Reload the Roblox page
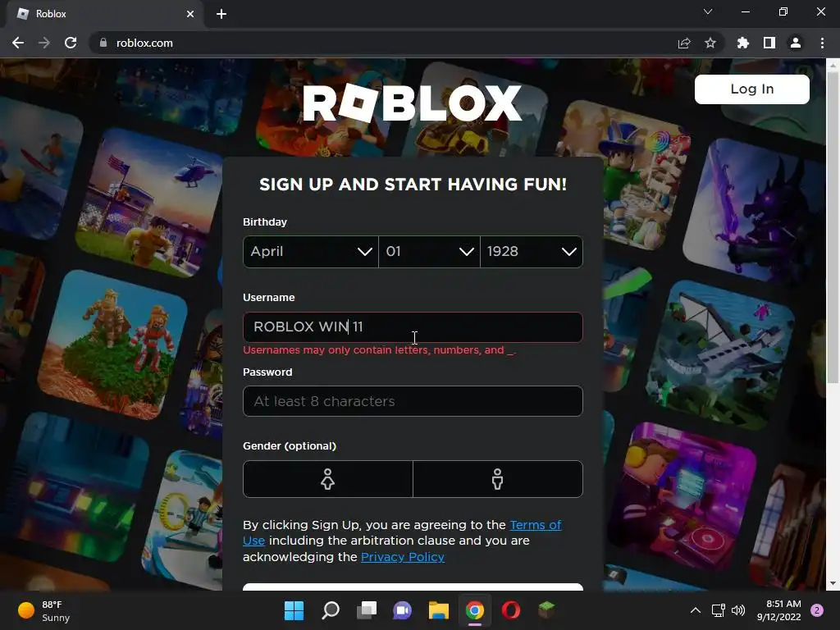The height and width of the screenshot is (630, 840). (x=71, y=43)
